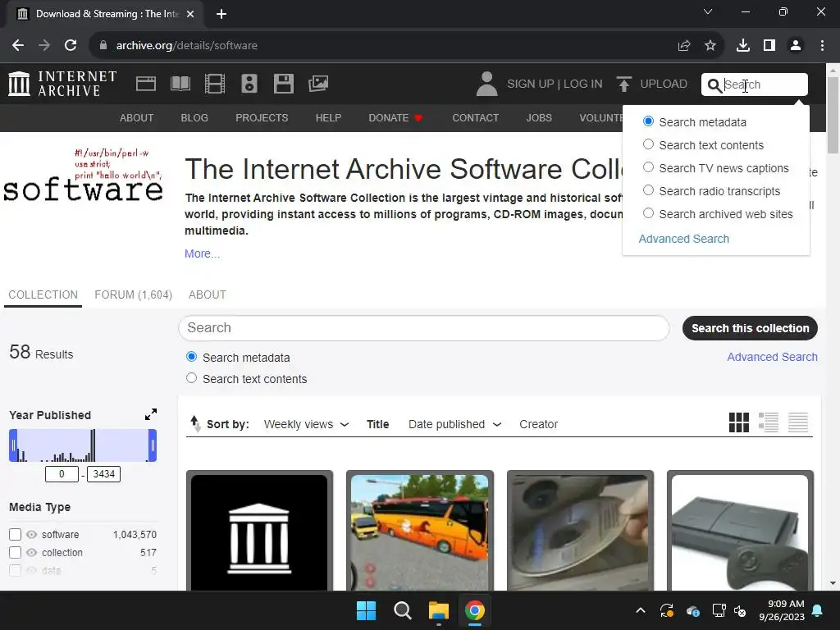Toggle eye icon for software filter
The height and width of the screenshot is (630, 840).
(32, 535)
